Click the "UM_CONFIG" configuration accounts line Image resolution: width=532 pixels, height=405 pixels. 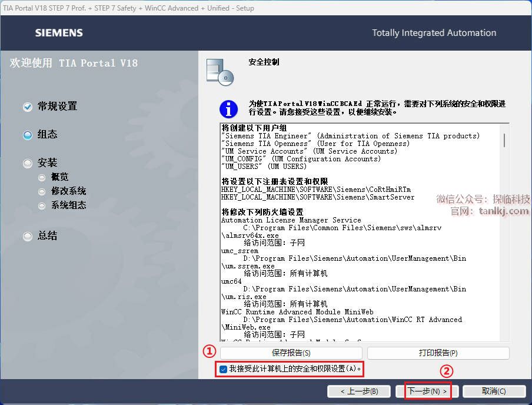pos(301,159)
